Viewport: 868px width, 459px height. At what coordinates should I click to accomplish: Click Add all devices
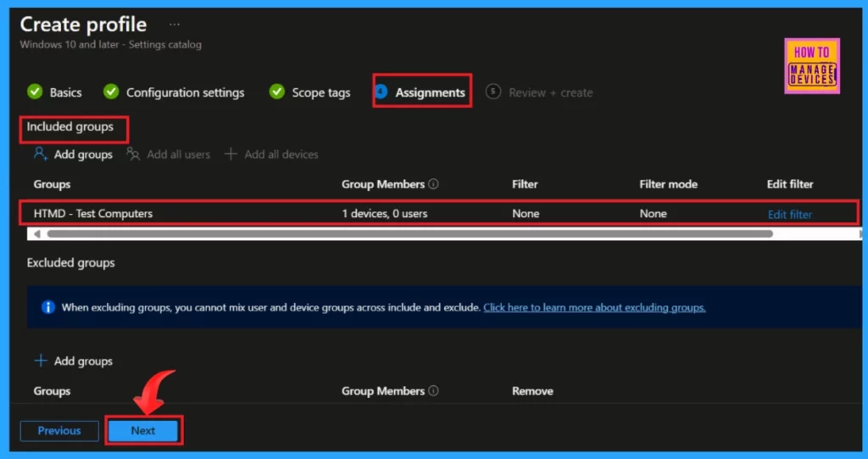point(271,154)
